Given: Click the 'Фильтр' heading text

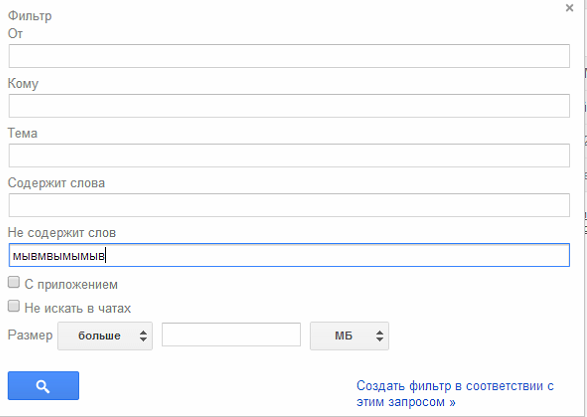Looking at the screenshot, I should (x=30, y=16).
